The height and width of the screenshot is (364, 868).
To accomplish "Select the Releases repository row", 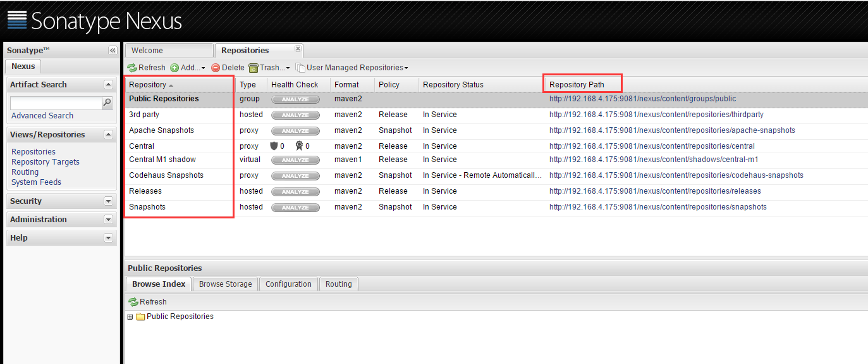I will tap(496, 192).
